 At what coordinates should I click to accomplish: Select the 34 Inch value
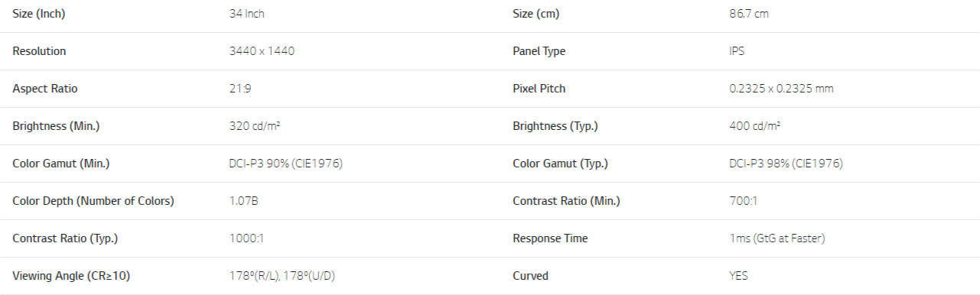pyautogui.click(x=246, y=14)
